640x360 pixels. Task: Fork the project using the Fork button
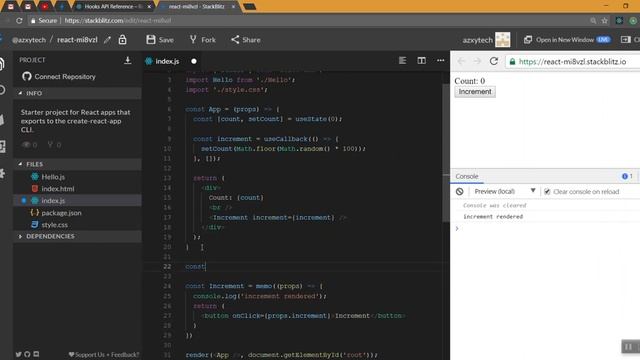click(x=202, y=40)
